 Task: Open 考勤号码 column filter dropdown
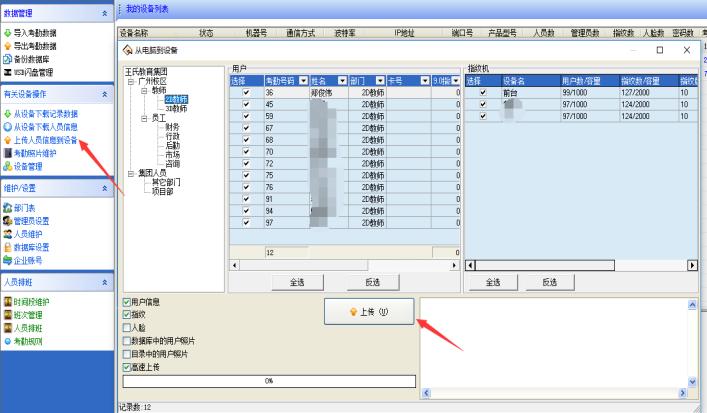[x=301, y=80]
